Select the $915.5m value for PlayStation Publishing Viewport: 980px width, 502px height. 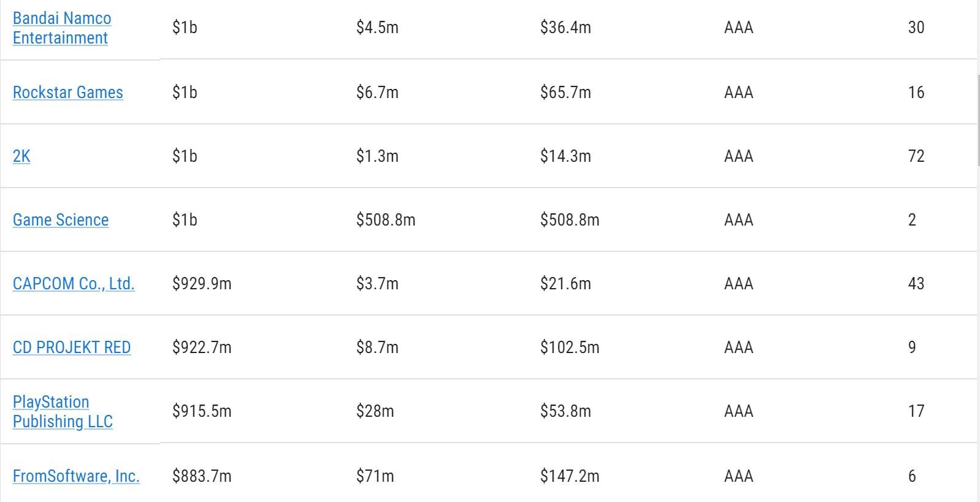click(x=202, y=411)
